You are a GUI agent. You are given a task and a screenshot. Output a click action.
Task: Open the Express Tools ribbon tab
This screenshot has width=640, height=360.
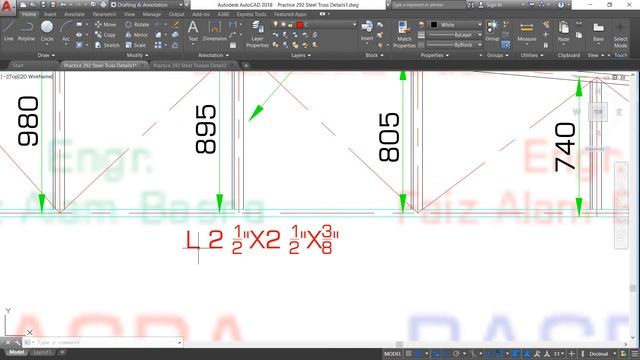pyautogui.click(x=251, y=14)
